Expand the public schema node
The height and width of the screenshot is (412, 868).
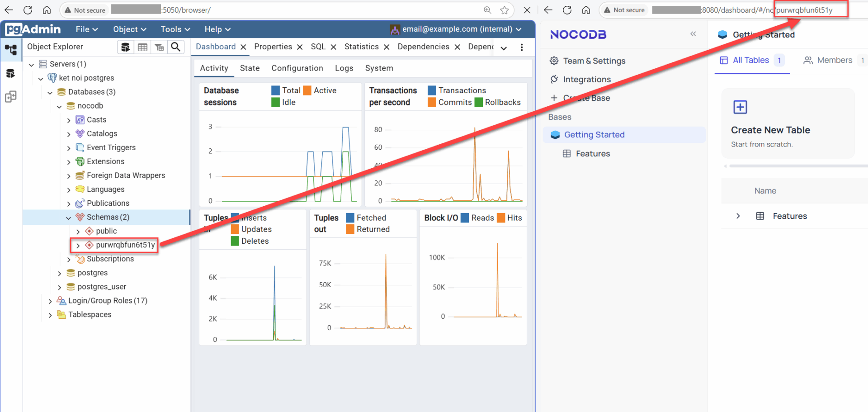(78, 232)
